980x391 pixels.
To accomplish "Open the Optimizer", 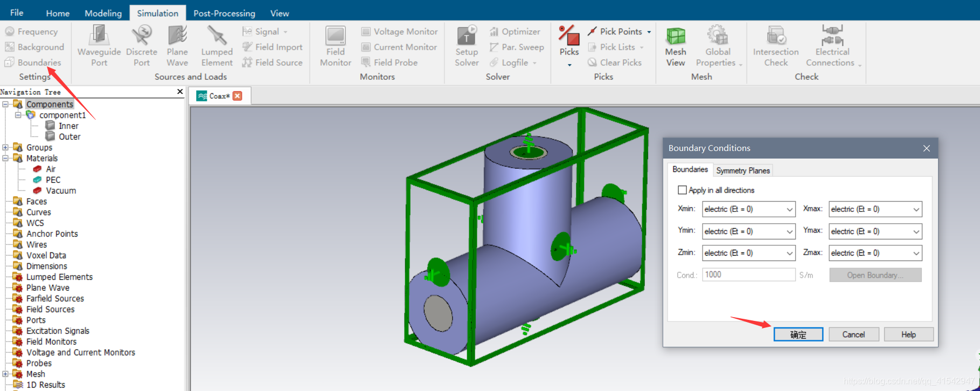I will coord(515,32).
